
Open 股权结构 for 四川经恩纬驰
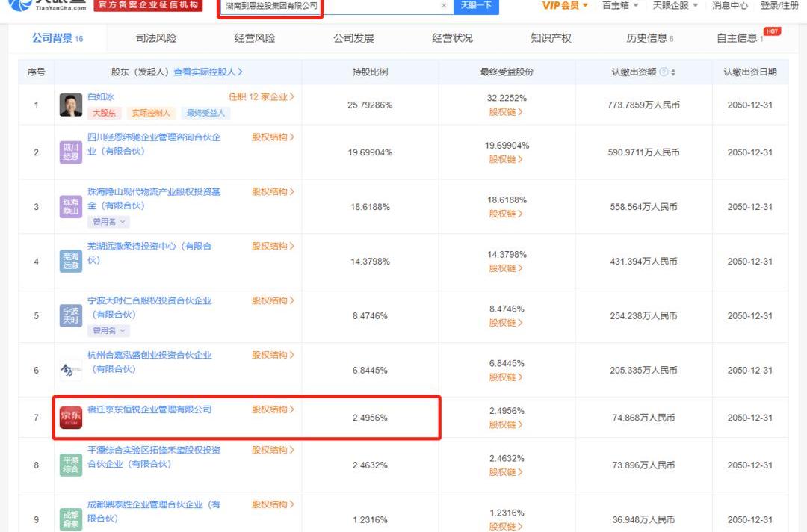[273, 137]
